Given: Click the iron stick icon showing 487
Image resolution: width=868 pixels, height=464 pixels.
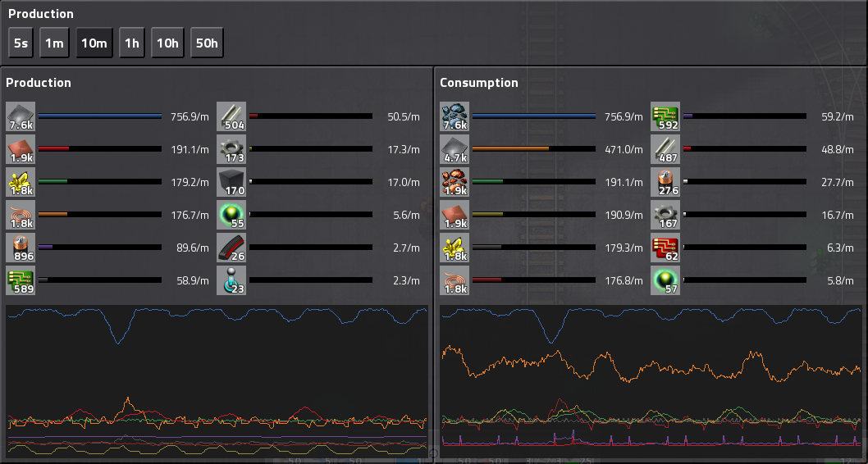Looking at the screenshot, I should coord(665,149).
